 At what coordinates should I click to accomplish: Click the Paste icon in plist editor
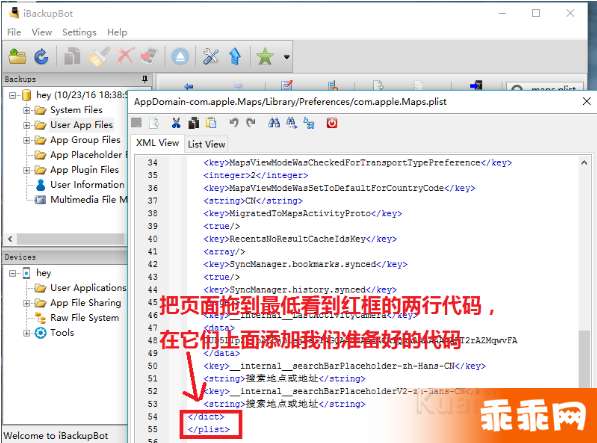[211, 123]
